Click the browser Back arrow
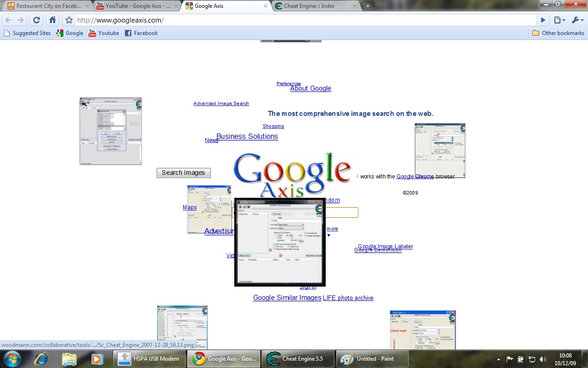Screen dimensions: 588x368 tap(8, 20)
